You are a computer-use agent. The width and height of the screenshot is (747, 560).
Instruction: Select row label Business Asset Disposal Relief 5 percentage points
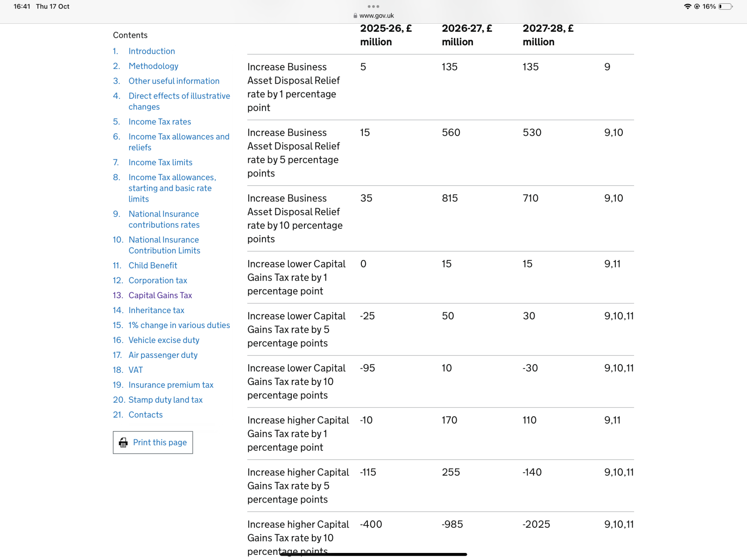(x=294, y=153)
